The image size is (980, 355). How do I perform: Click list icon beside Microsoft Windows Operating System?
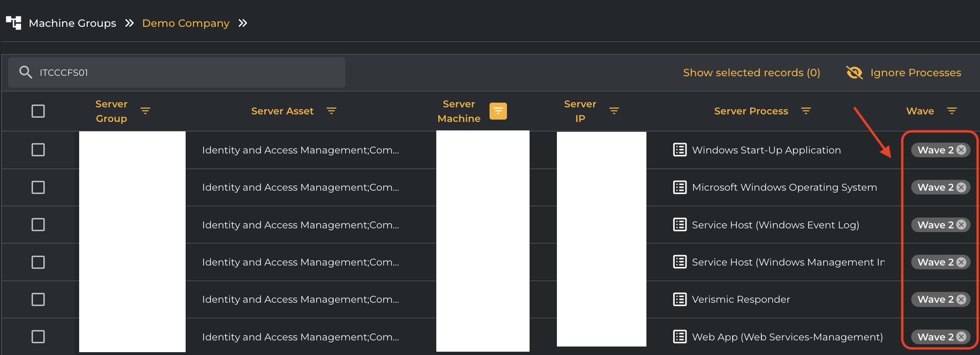pyautogui.click(x=679, y=187)
